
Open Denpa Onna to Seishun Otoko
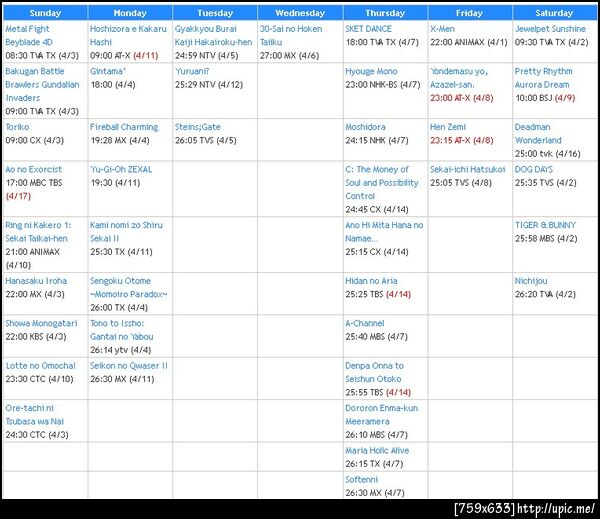pos(374,372)
